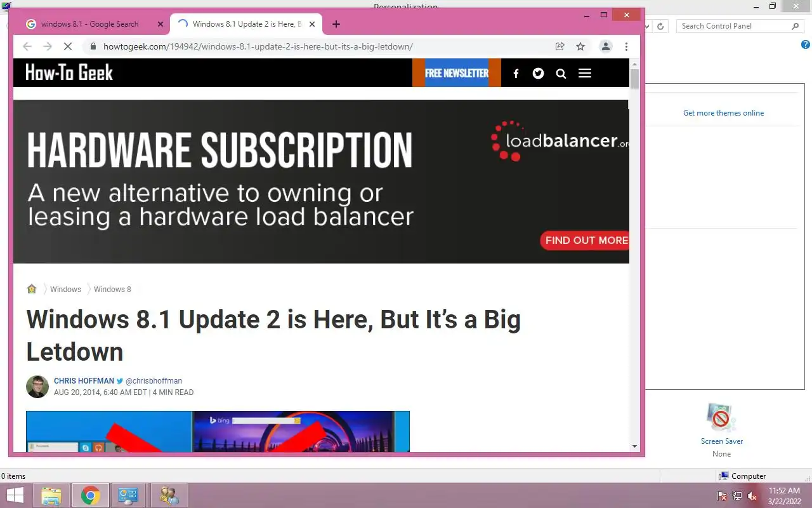812x508 pixels.
Task: Open the users taskbar icon
Action: (169, 495)
